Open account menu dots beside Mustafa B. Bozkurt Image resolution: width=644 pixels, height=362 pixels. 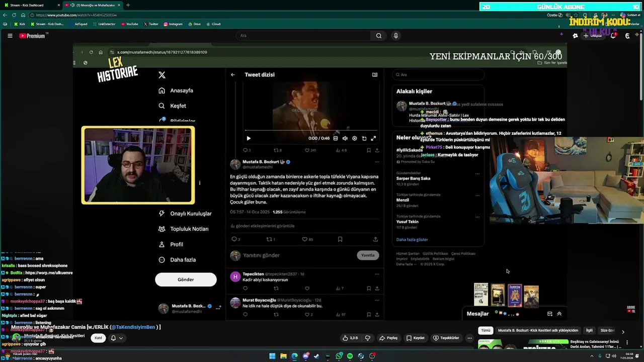click(x=218, y=308)
